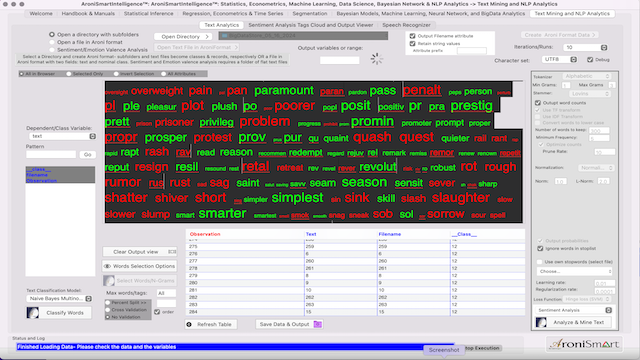This screenshot has height=360, width=640.
Task: Click the Clear Output view button
Action: click(x=140, y=252)
